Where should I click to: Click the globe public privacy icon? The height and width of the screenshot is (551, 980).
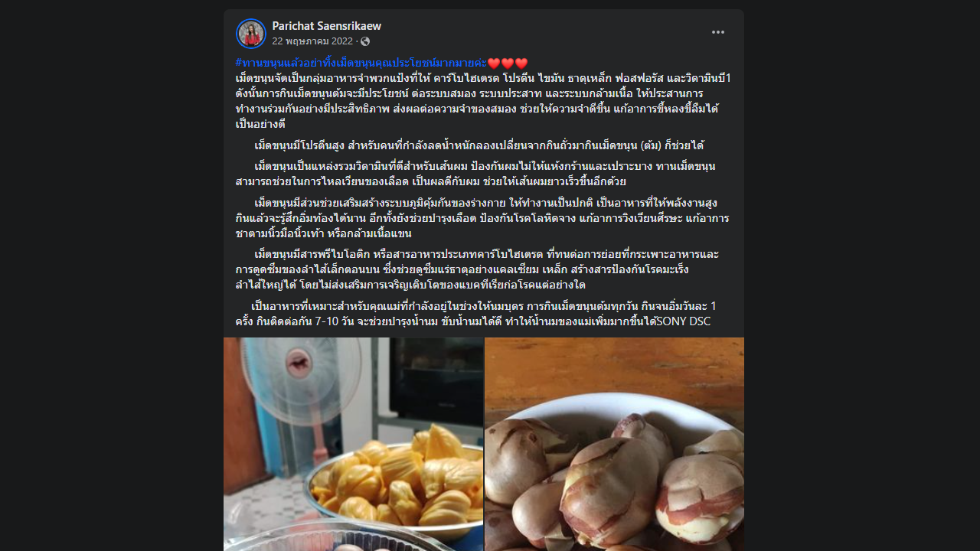pyautogui.click(x=365, y=41)
